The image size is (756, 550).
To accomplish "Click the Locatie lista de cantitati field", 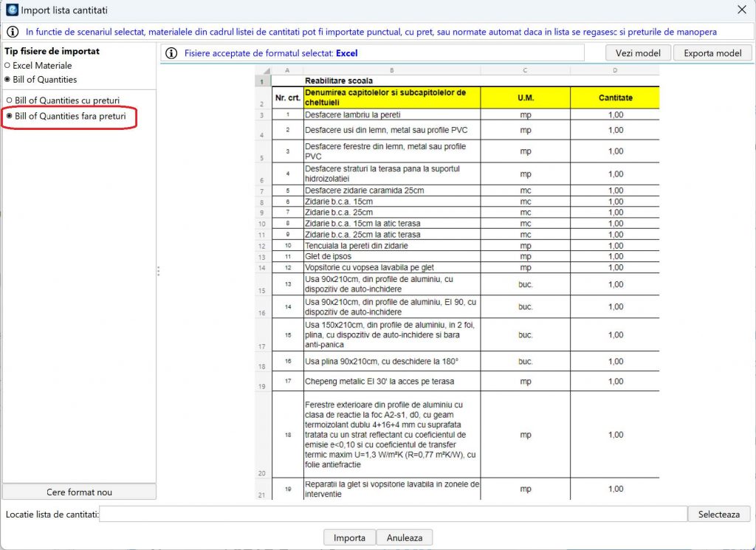I will click(x=393, y=515).
